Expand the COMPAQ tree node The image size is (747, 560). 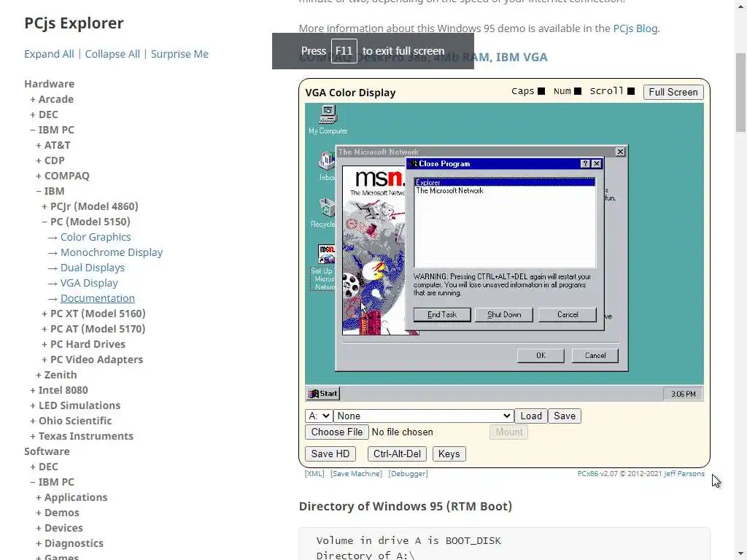tap(63, 176)
